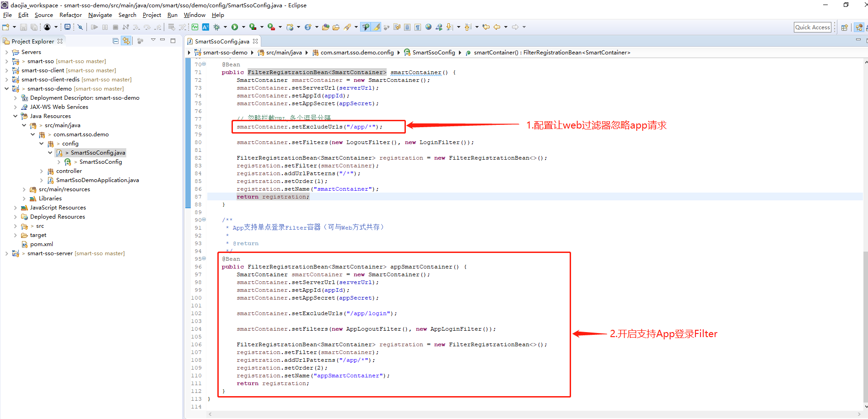Click the Save All icon

tap(34, 27)
